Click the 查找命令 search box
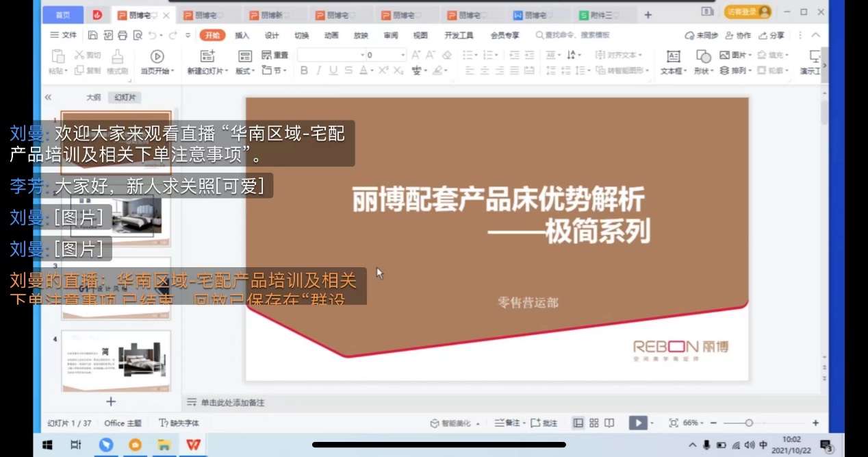This screenshot has width=868, height=457. coord(574,35)
